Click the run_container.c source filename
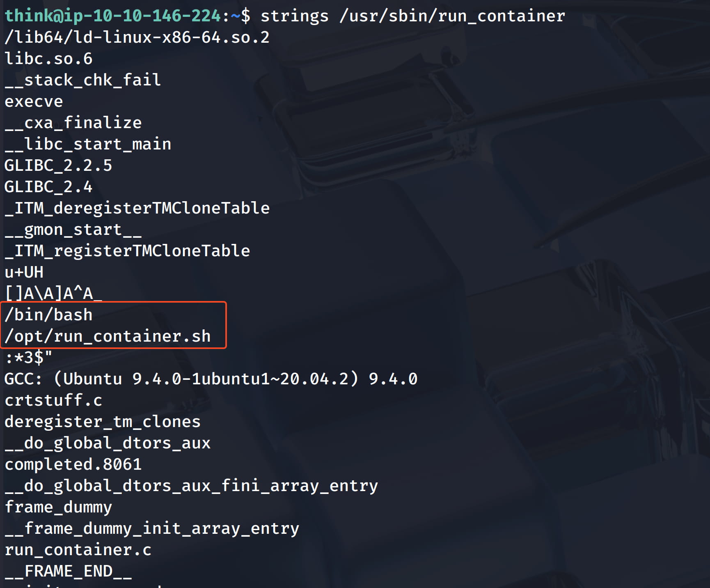The image size is (710, 588). coord(78,550)
